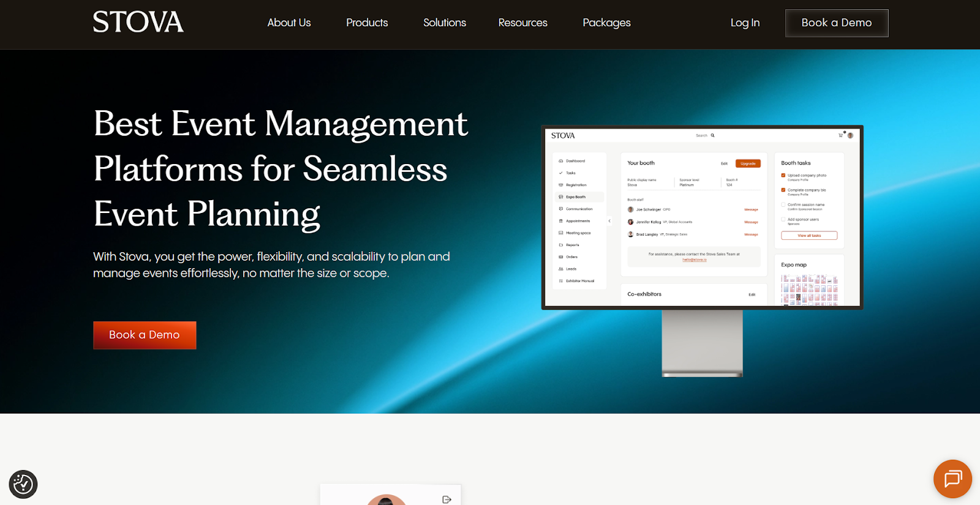The image size is (980, 505).
Task: Select Exhibitor Manual in the preview sidebar
Action: (x=579, y=281)
